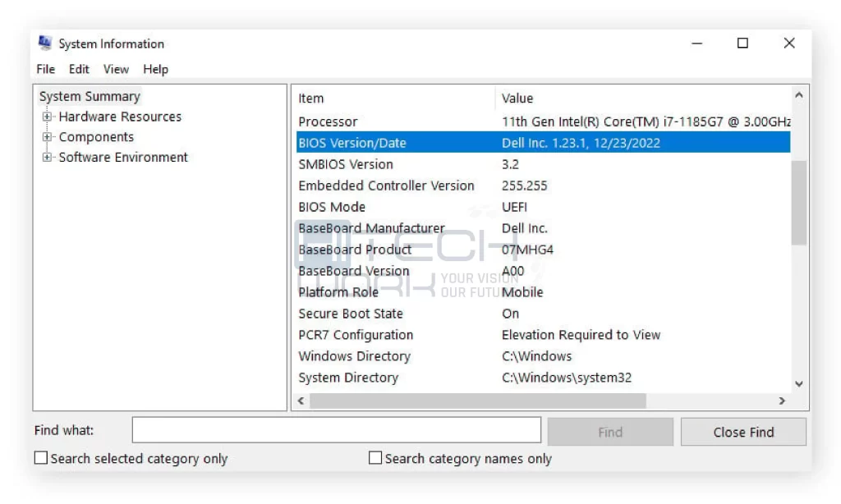Viewport: 841px width, 504px height.
Task: Select the Secure Boot State row
Action: pos(544,313)
